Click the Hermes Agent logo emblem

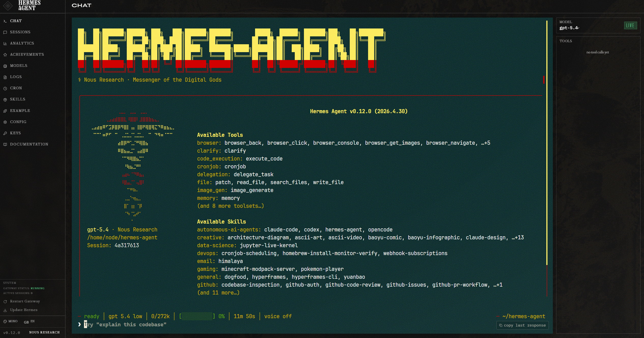tap(8, 6)
